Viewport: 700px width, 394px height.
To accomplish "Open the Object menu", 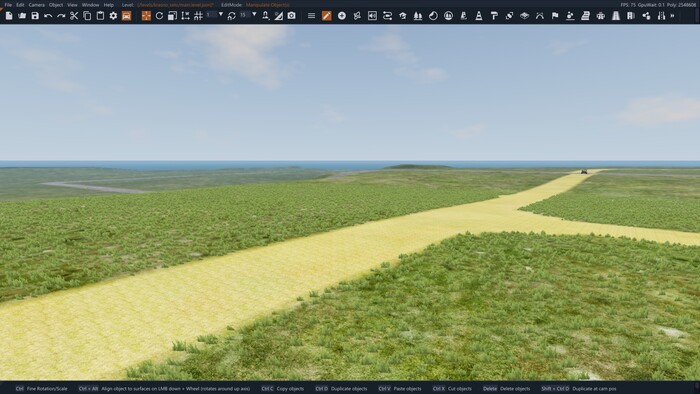I will [x=56, y=4].
